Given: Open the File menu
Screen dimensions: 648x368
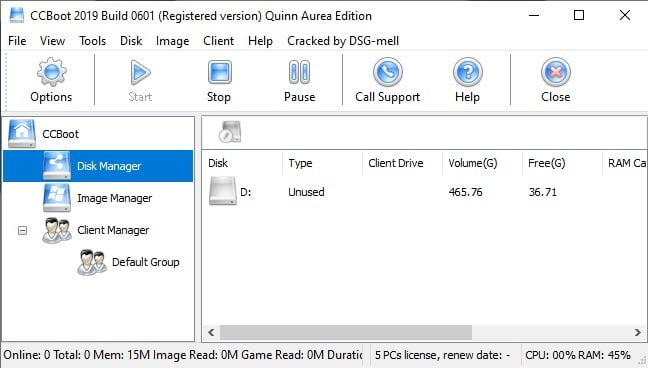Looking at the screenshot, I should pos(17,41).
